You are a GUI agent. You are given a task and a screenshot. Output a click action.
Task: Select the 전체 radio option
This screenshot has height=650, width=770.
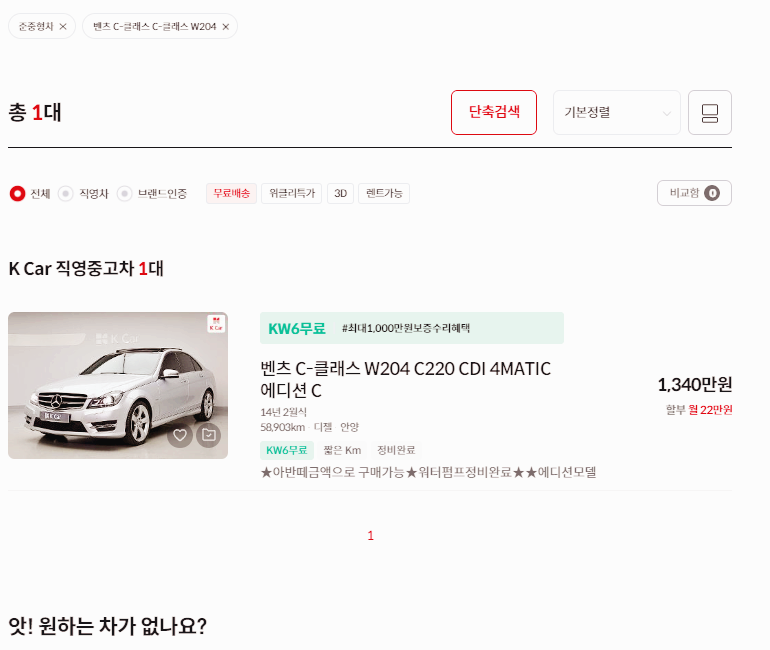(17, 193)
